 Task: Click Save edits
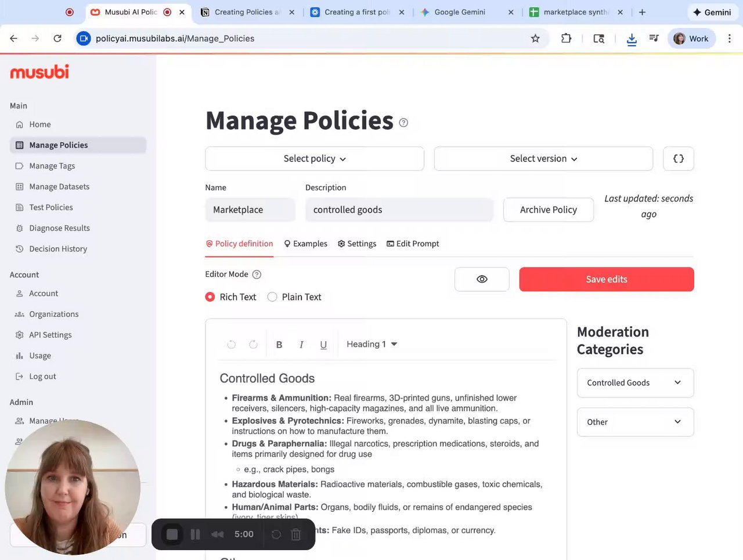click(x=607, y=279)
